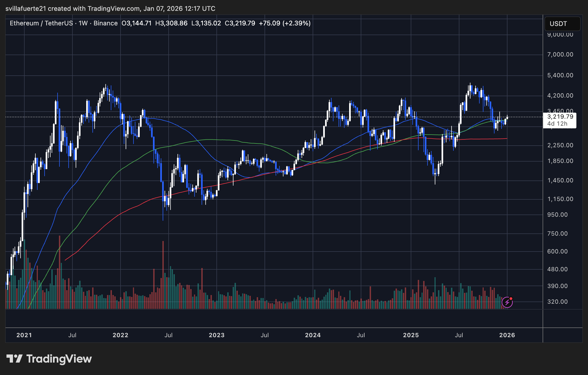Click the OHLC values in the chart legend
The image size is (588, 375).
[189, 23]
